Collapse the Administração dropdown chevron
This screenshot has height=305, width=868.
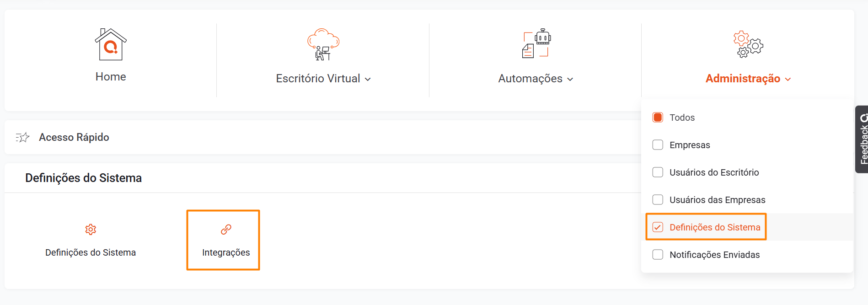pyautogui.click(x=788, y=79)
